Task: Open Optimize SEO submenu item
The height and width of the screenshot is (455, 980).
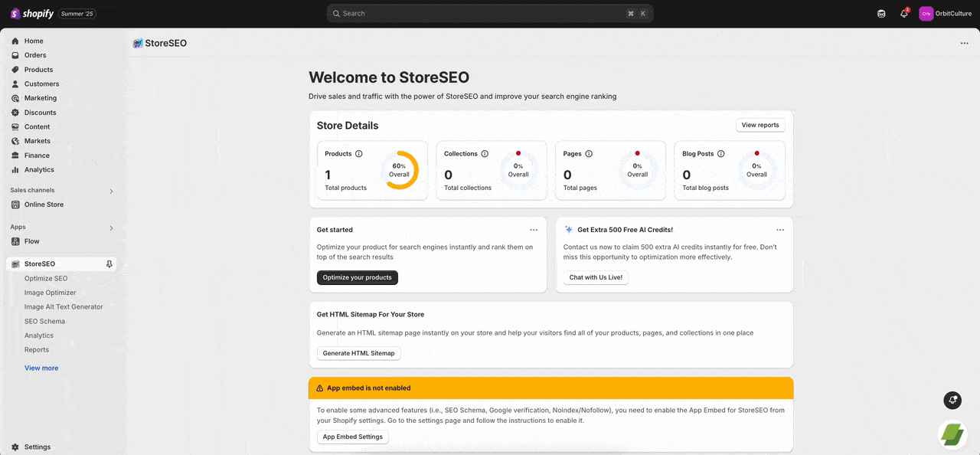Action: [x=46, y=279]
